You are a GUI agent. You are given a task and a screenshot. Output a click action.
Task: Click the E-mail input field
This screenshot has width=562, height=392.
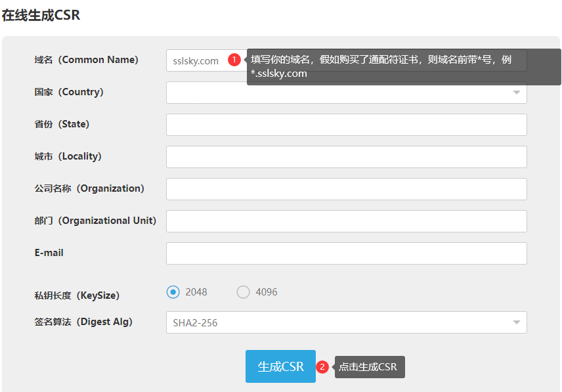tap(346, 253)
